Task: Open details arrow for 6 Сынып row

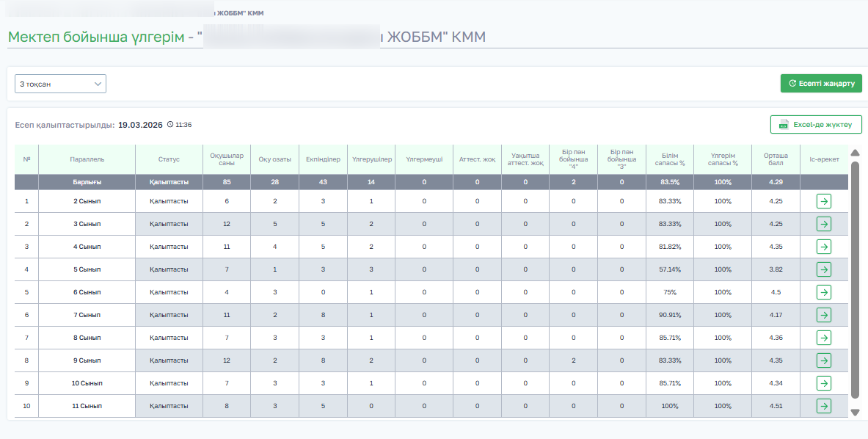Action: coord(824,292)
